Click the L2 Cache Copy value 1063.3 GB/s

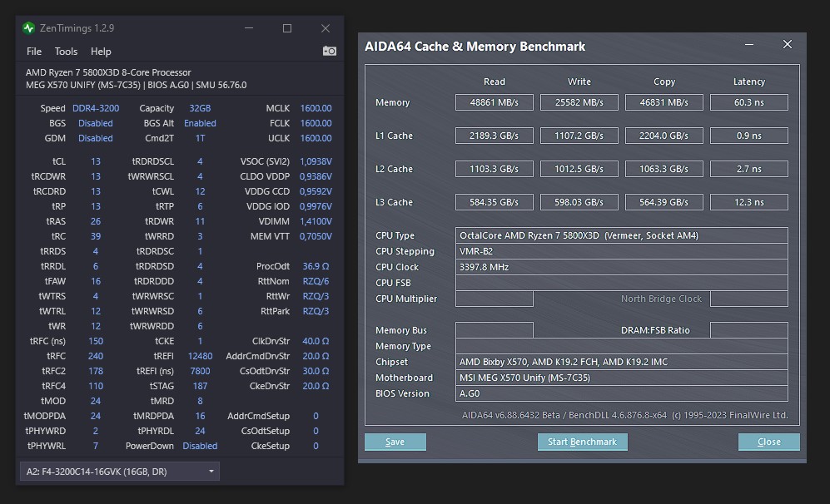pos(664,169)
